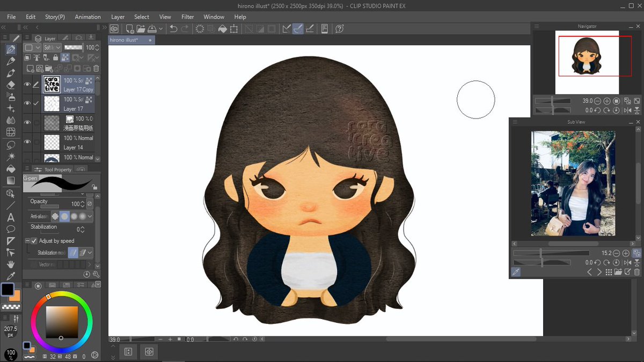The height and width of the screenshot is (362, 644).
Task: Select the Text tool
Action: [11, 217]
